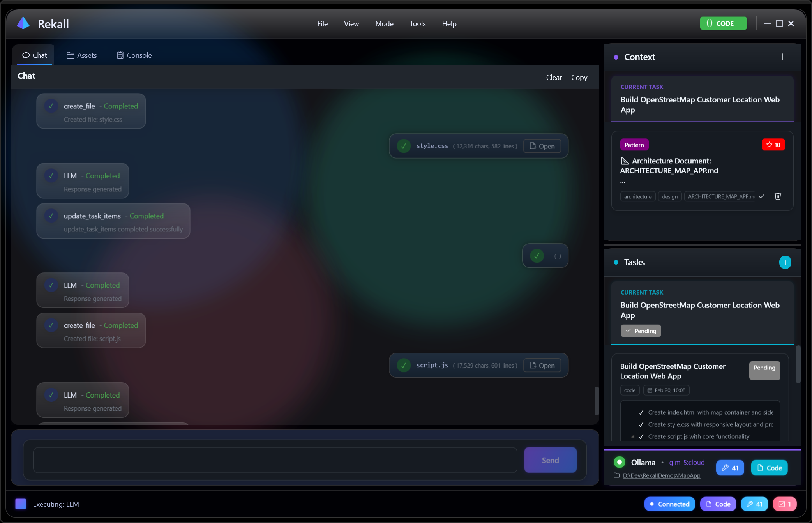Open the wrench tools icon showing 41
Image resolution: width=812 pixels, height=523 pixels.
click(730, 468)
